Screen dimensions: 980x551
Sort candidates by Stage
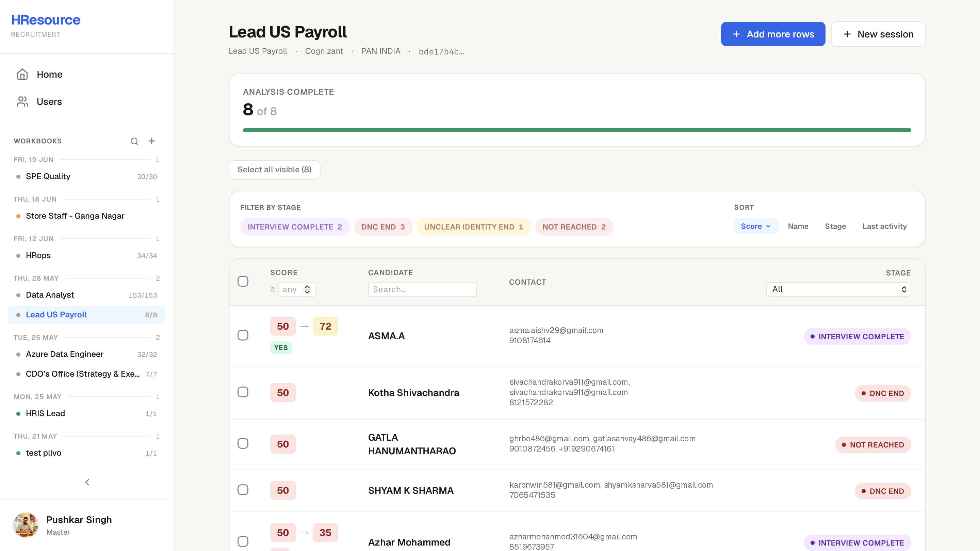(x=835, y=226)
